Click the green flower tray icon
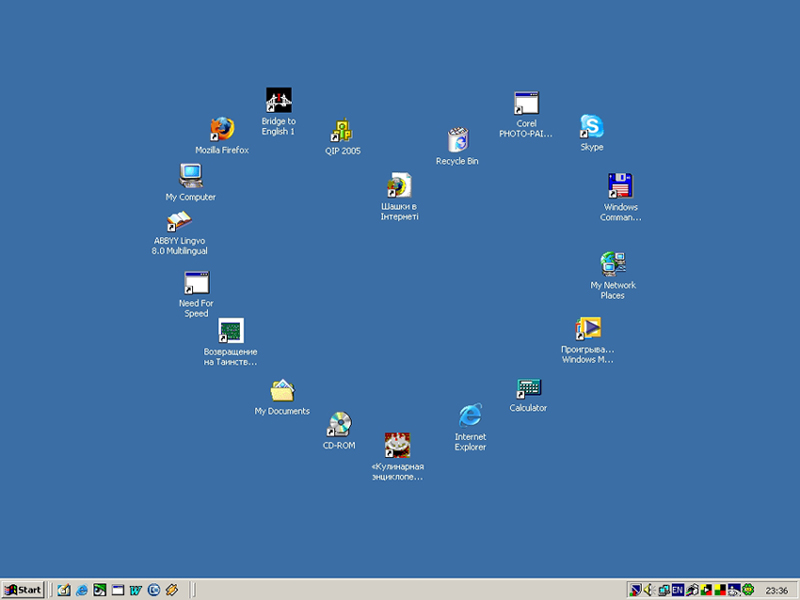 748,590
